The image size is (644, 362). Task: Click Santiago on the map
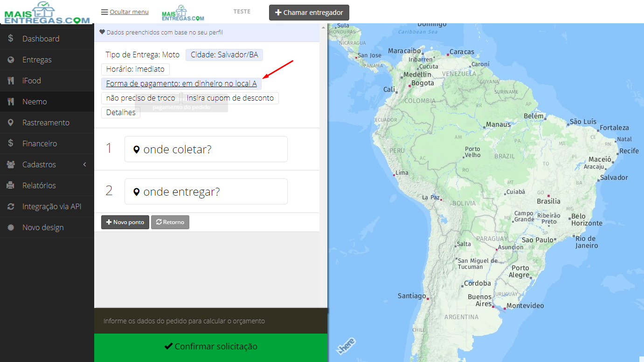412,296
